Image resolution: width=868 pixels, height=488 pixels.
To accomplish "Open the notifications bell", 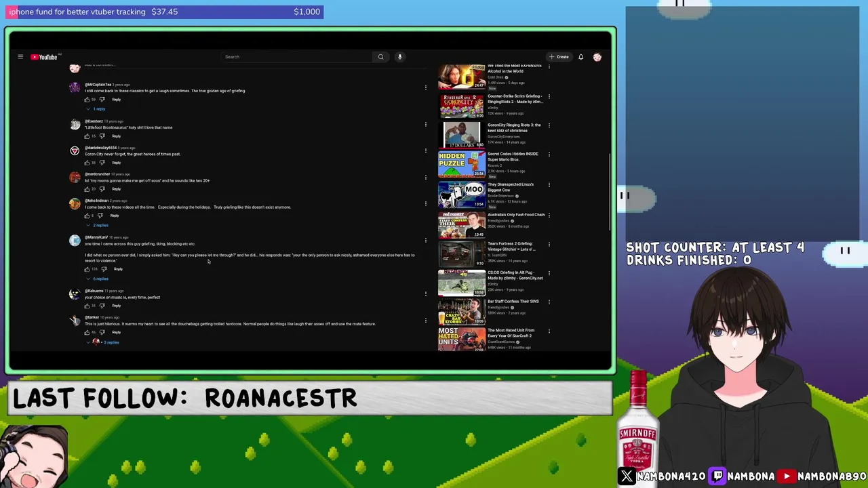I will click(x=580, y=57).
